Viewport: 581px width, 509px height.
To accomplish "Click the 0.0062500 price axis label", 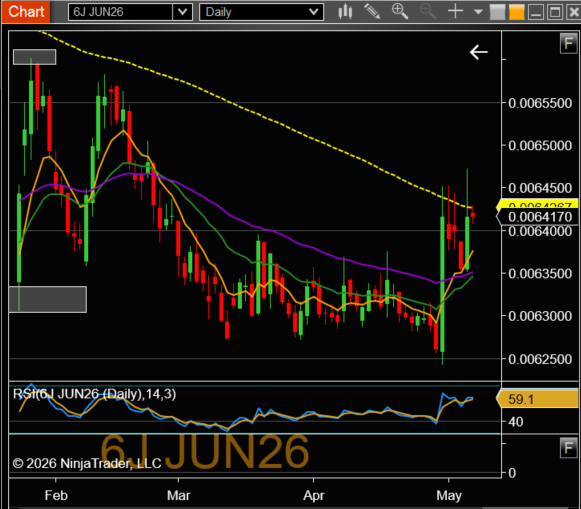I will [x=540, y=359].
